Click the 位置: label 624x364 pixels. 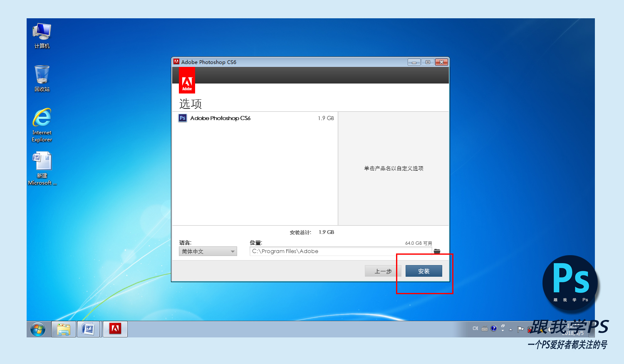[x=256, y=243]
